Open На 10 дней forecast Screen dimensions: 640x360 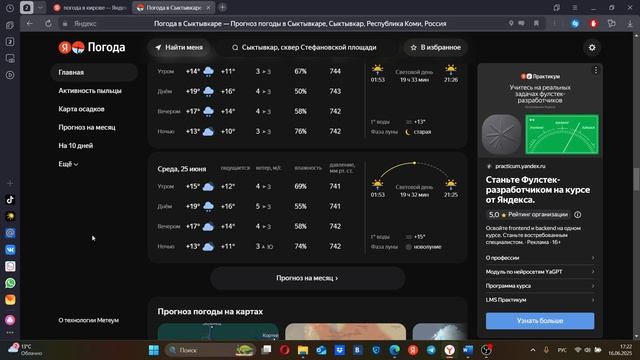[x=76, y=146]
